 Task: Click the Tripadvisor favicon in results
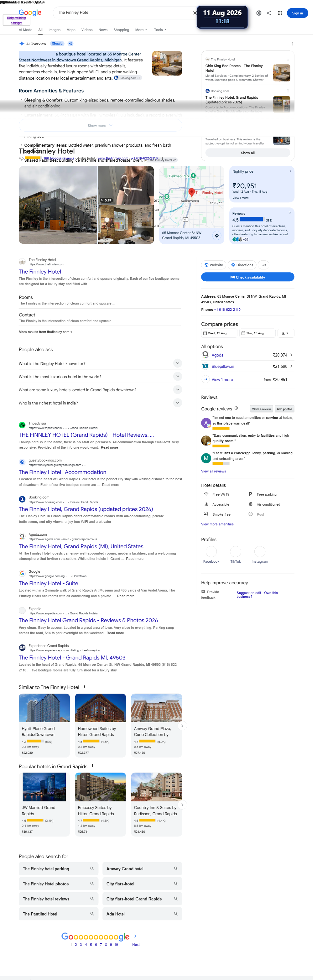click(x=22, y=425)
